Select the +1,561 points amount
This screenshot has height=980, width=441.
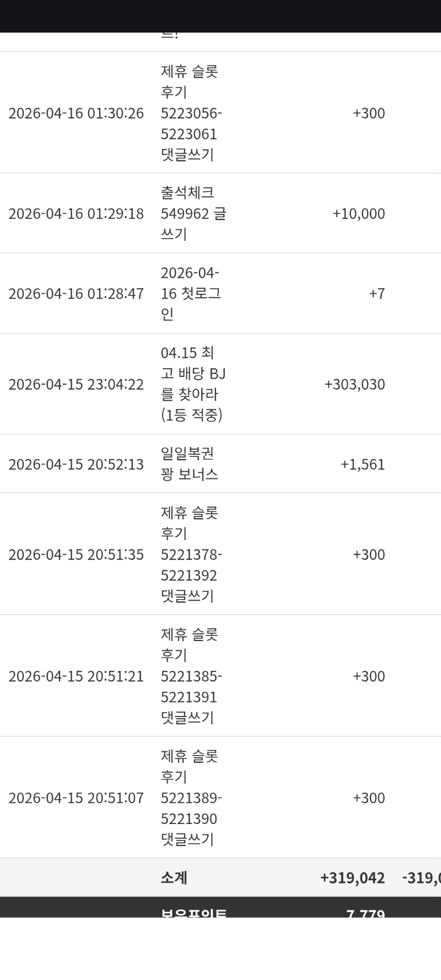pyautogui.click(x=362, y=464)
